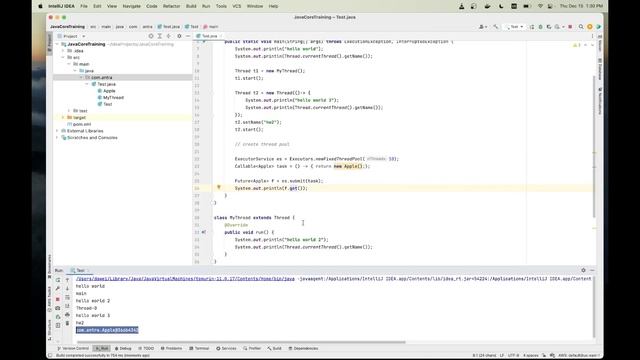Viewport: 640px width, 360px height.
Task: Expand the External Libraries node
Action: pos(57,131)
